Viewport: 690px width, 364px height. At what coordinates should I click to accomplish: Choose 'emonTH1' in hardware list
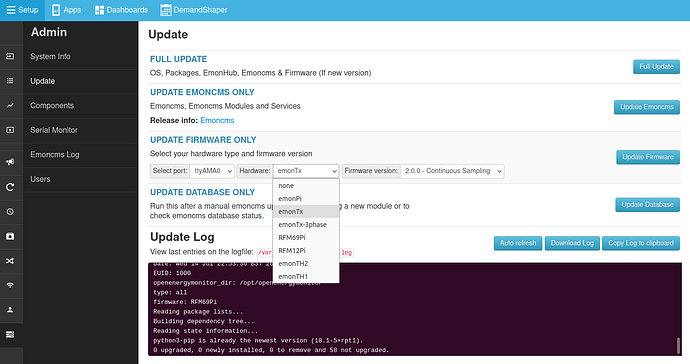(x=306, y=276)
